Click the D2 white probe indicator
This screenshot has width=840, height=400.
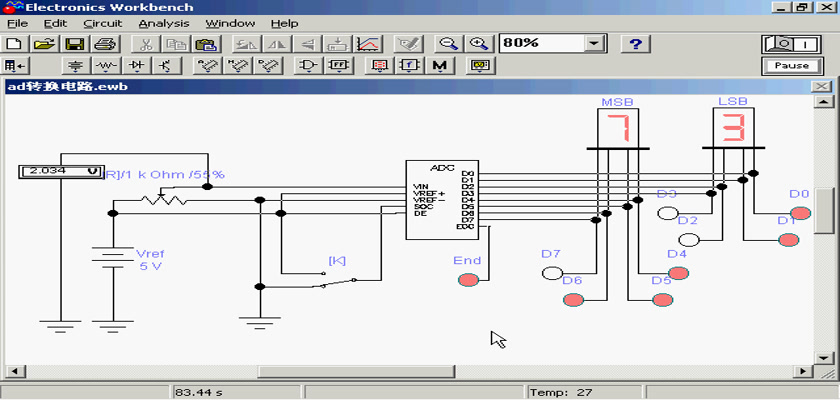689,240
